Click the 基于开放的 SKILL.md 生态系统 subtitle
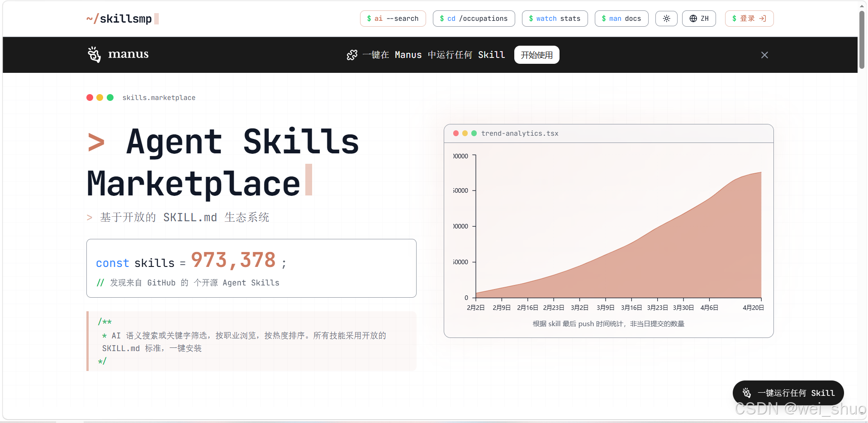This screenshot has width=868, height=423. point(185,217)
